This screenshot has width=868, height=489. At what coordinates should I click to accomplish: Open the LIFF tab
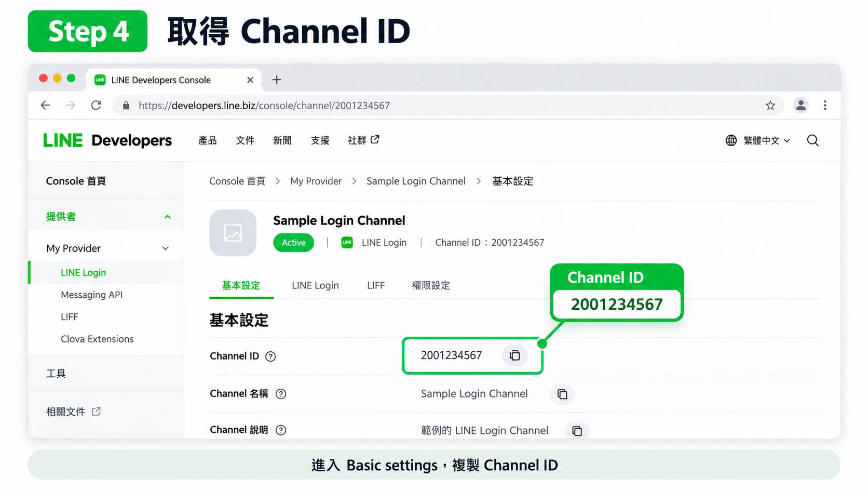[x=376, y=286]
